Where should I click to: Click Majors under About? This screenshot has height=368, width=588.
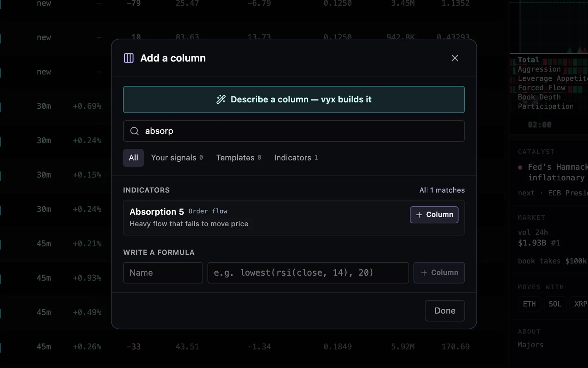[x=530, y=345]
